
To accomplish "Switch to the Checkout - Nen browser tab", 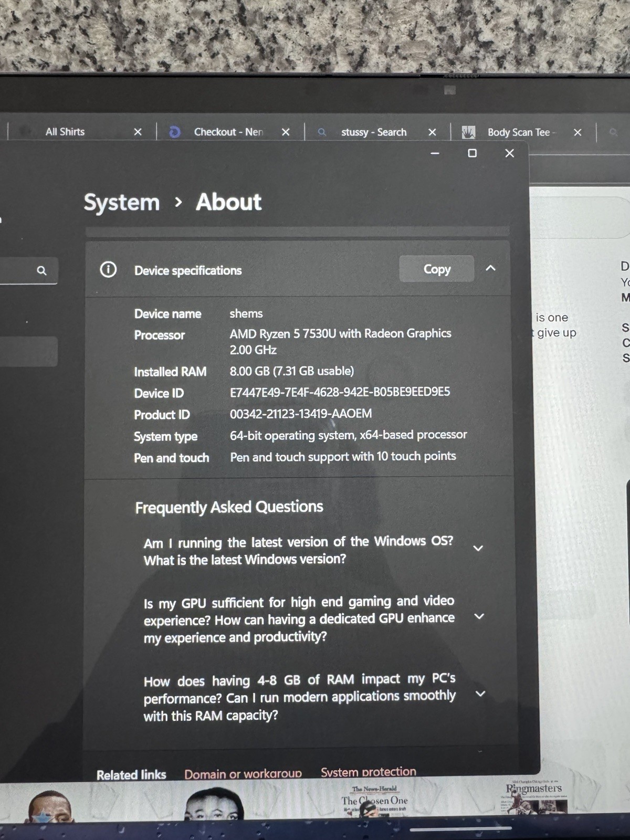I will 229,132.
